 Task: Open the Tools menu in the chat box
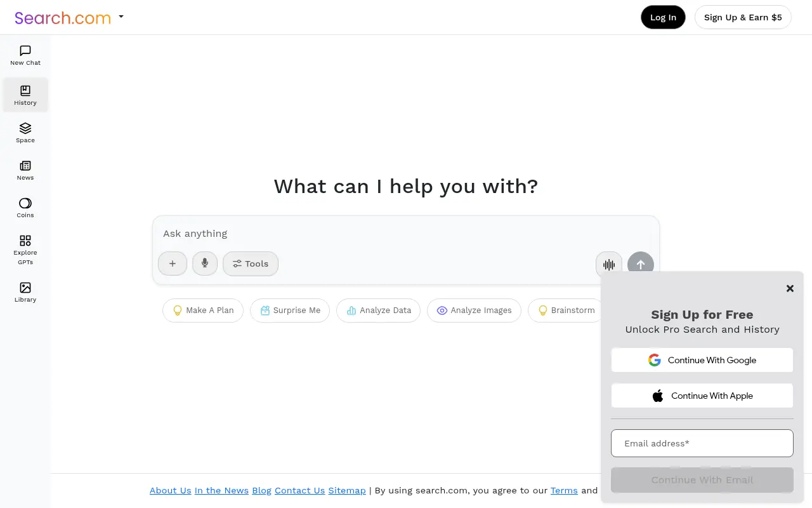pyautogui.click(x=250, y=264)
